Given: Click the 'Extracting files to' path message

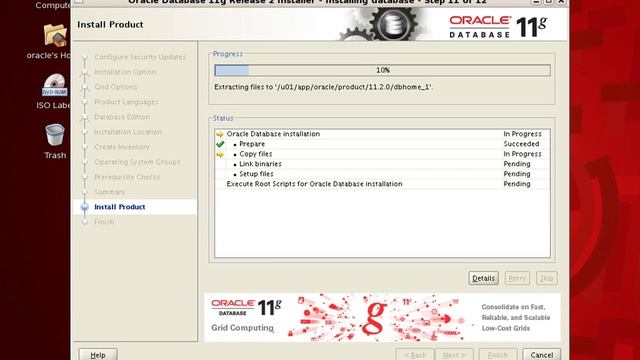Looking at the screenshot, I should coord(323,87).
